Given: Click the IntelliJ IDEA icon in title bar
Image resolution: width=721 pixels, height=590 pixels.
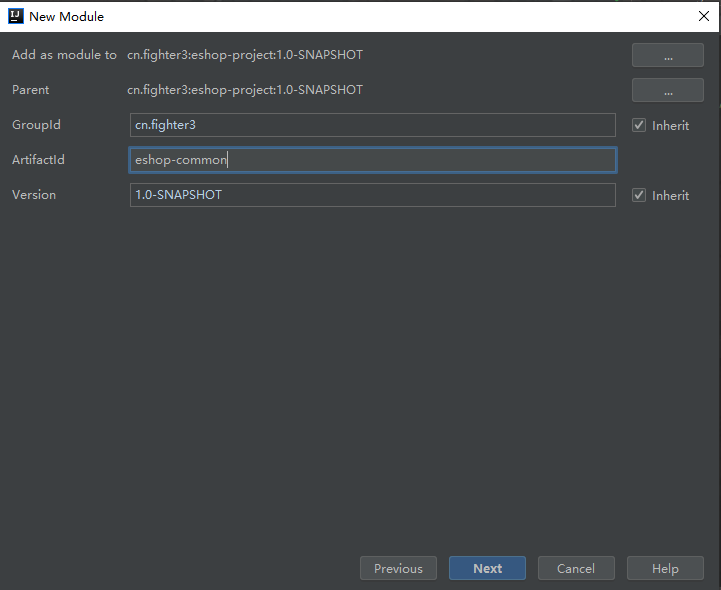Looking at the screenshot, I should tap(16, 16).
